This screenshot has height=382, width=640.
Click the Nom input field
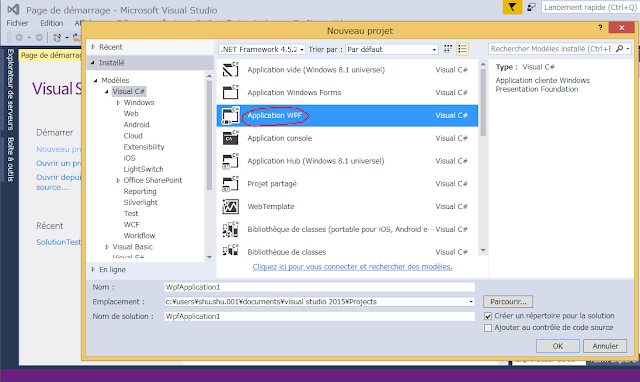(320, 287)
